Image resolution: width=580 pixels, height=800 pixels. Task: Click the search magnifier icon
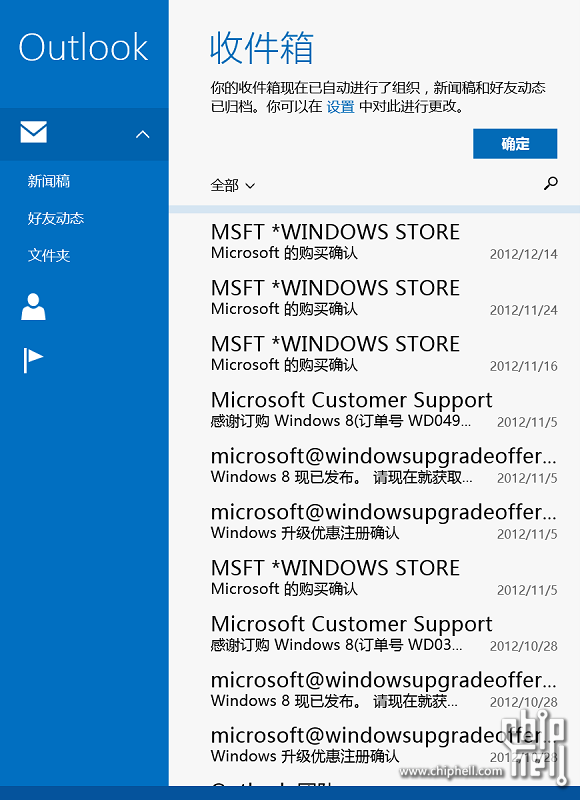[550, 183]
